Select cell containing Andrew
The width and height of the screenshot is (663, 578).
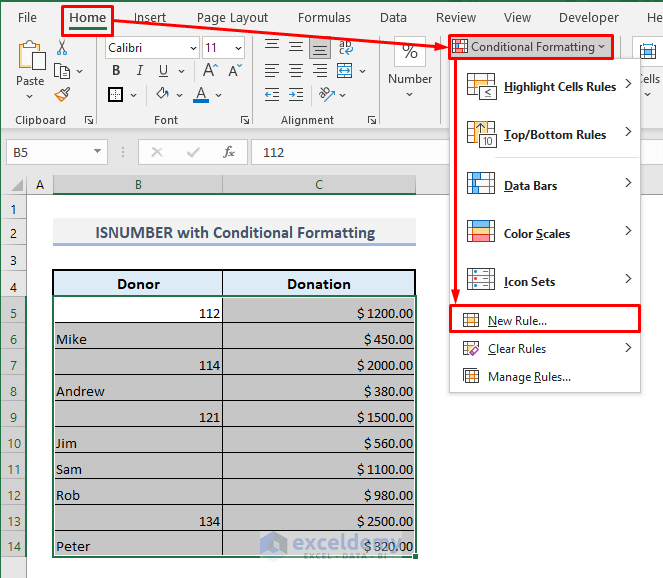point(138,388)
